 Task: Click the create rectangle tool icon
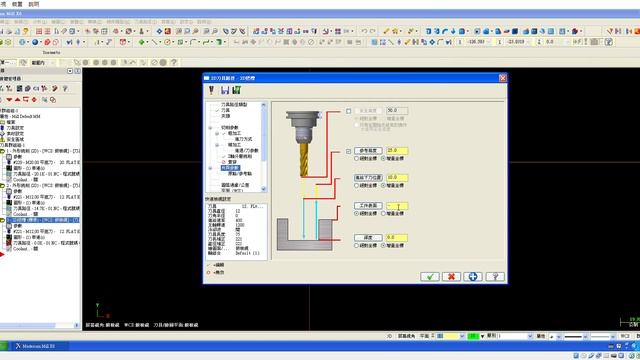(180, 42)
